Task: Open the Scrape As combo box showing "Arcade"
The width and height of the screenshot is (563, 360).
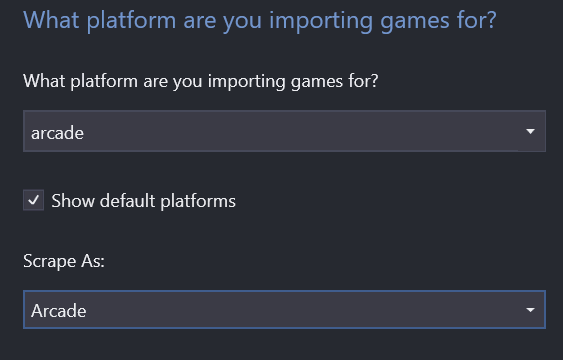Action: click(284, 309)
